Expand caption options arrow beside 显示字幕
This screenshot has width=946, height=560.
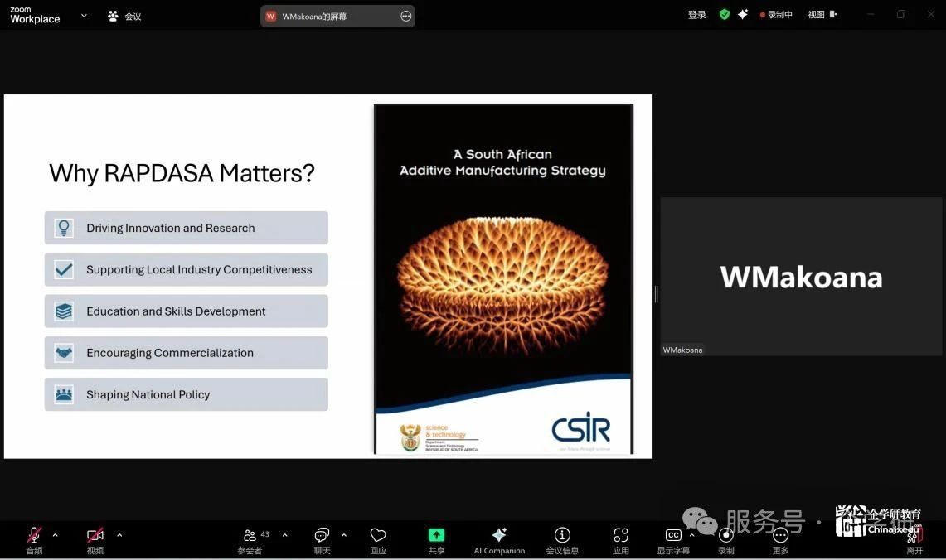click(x=692, y=534)
